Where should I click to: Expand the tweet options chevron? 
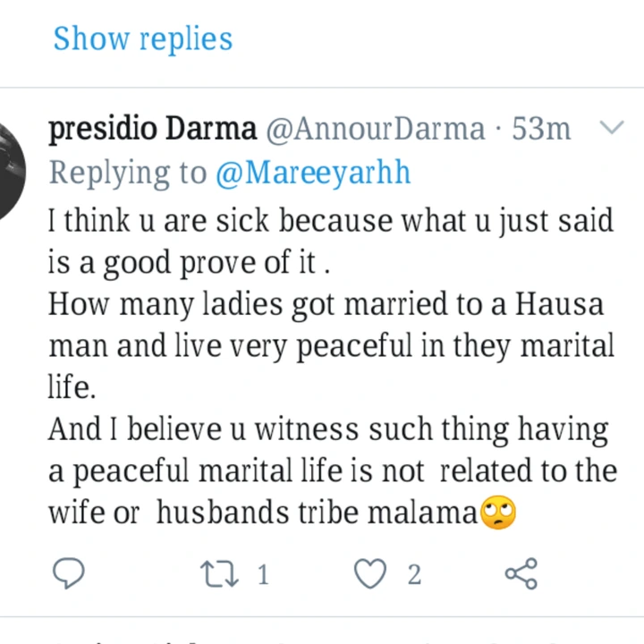pos(612,127)
